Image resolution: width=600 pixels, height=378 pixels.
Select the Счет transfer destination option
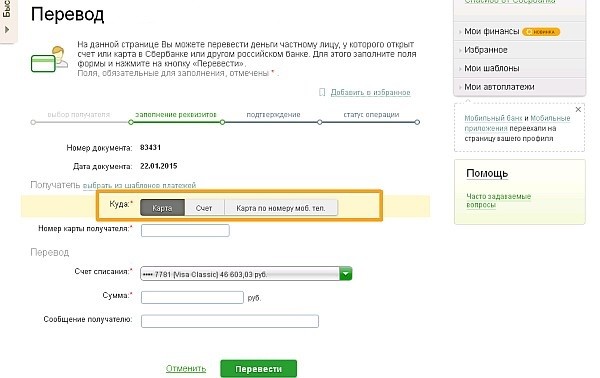tap(204, 208)
